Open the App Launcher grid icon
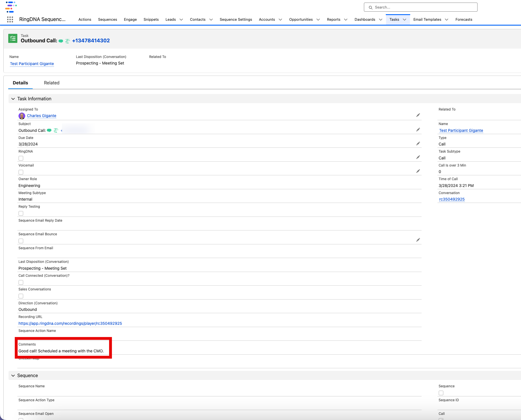This screenshot has height=420, width=521. coord(10,19)
